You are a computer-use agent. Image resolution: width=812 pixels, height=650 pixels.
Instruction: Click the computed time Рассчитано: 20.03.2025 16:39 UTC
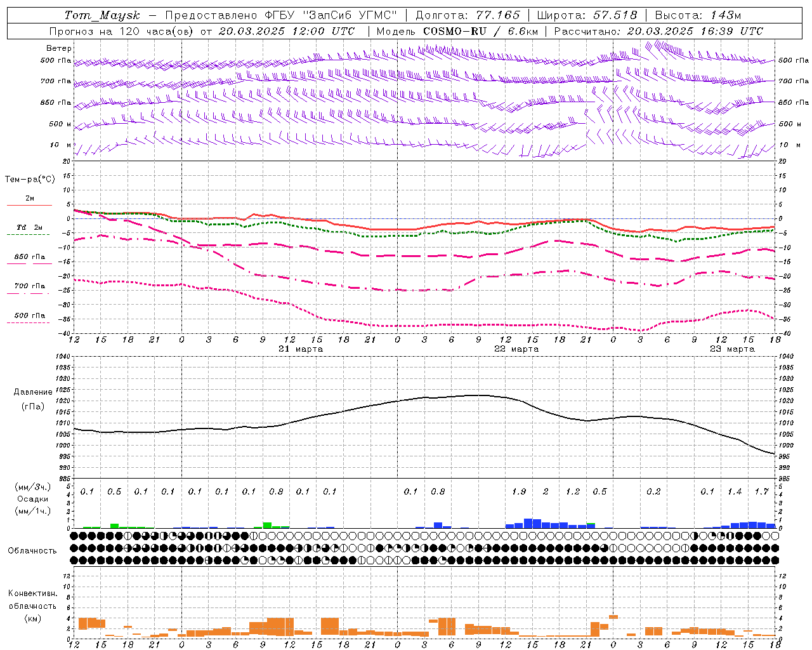click(658, 31)
